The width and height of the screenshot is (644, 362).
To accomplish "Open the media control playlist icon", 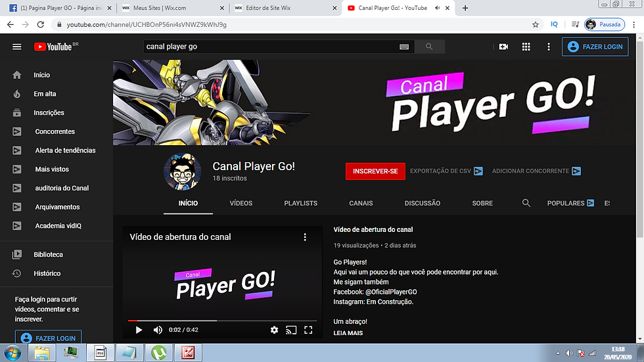I will click(x=575, y=24).
